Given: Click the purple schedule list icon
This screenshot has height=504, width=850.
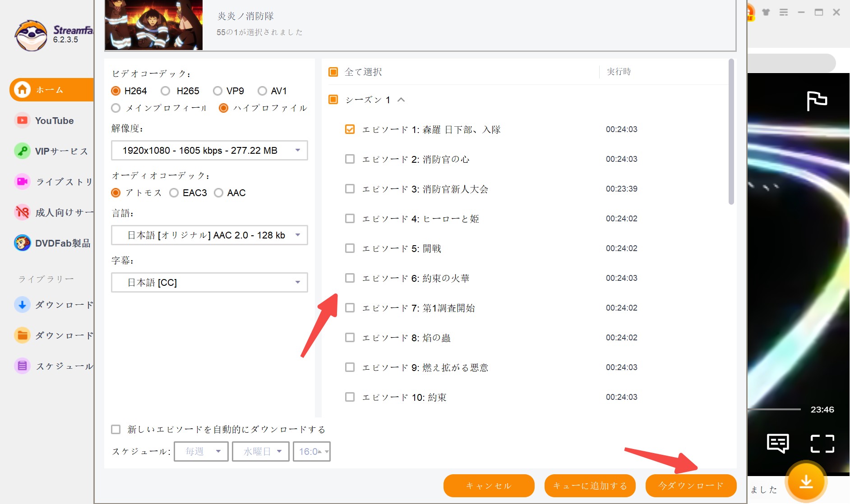Looking at the screenshot, I should pos(22,366).
